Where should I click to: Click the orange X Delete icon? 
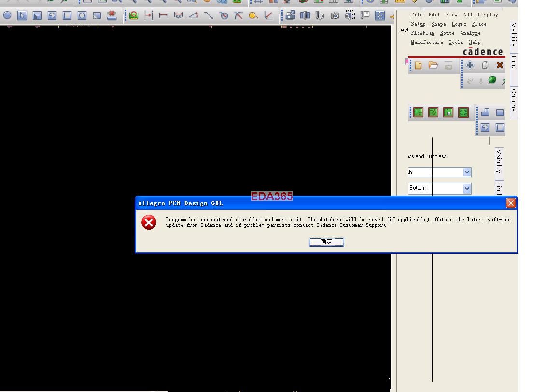[x=500, y=65]
